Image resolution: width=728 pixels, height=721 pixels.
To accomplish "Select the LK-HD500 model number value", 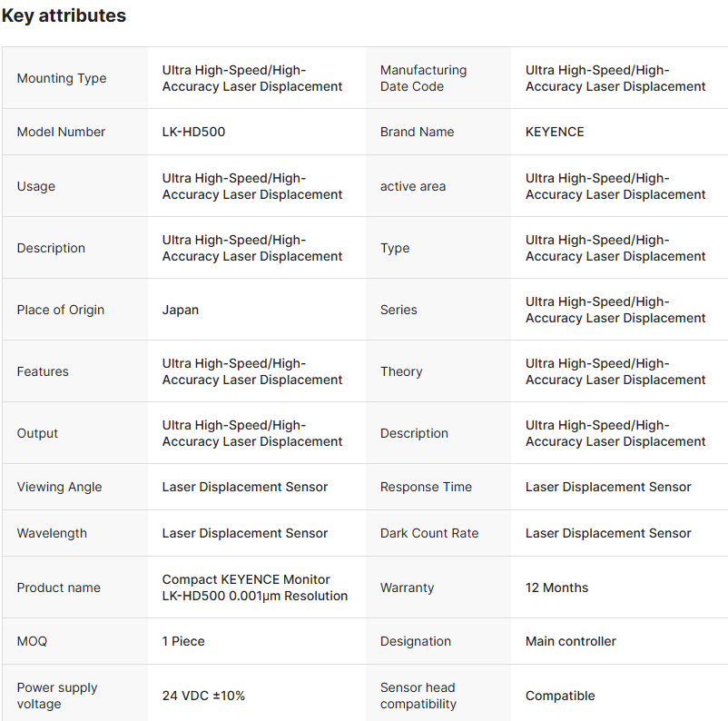I will (193, 132).
